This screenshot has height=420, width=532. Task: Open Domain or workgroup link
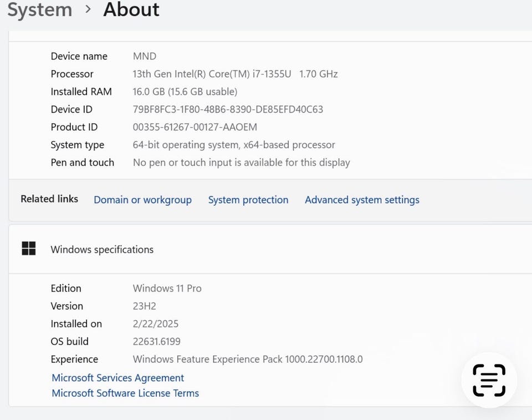pos(142,200)
